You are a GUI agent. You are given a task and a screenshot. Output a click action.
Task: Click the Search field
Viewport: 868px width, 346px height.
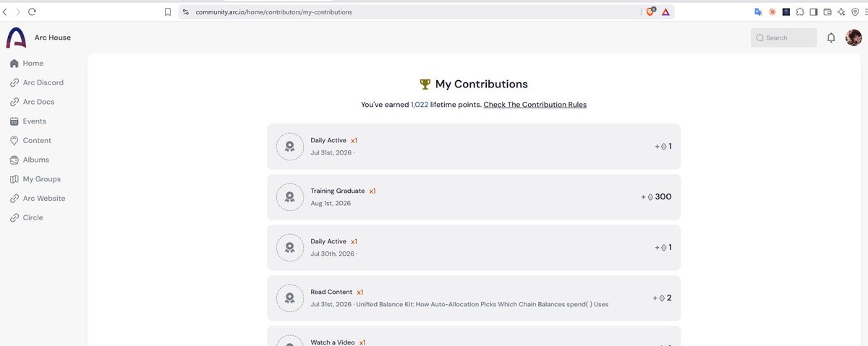[x=783, y=38]
